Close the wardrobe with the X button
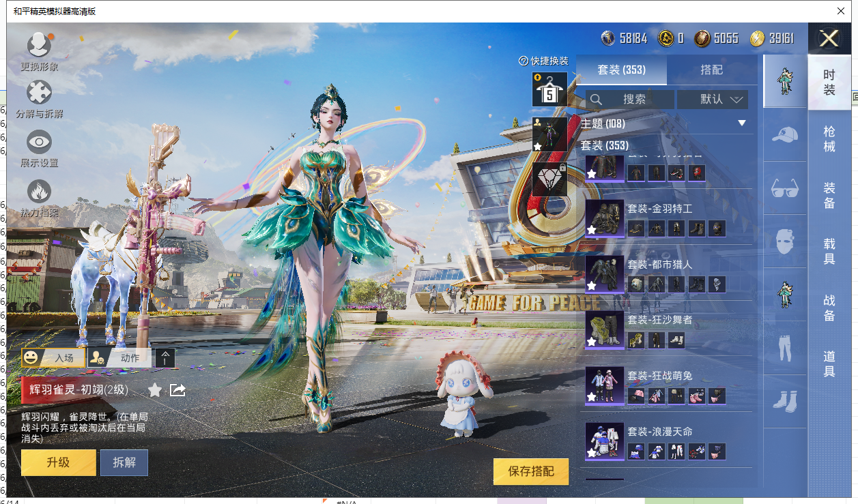 [x=829, y=39]
